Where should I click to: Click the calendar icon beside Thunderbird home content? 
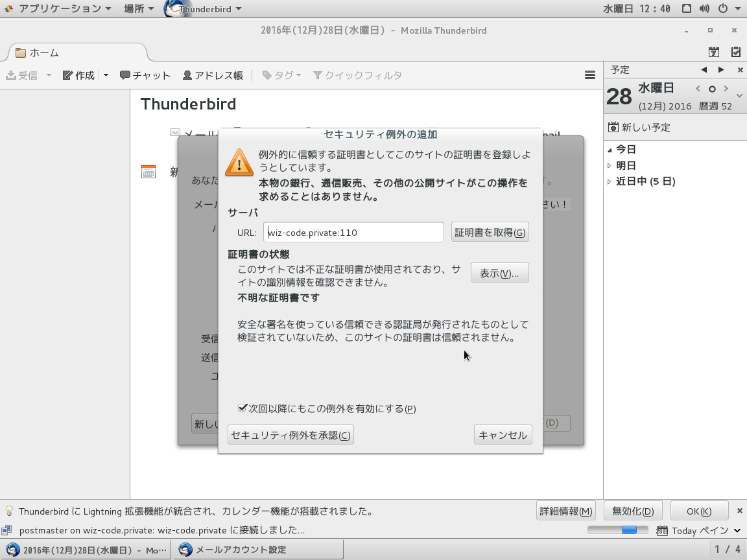pyautogui.click(x=148, y=171)
